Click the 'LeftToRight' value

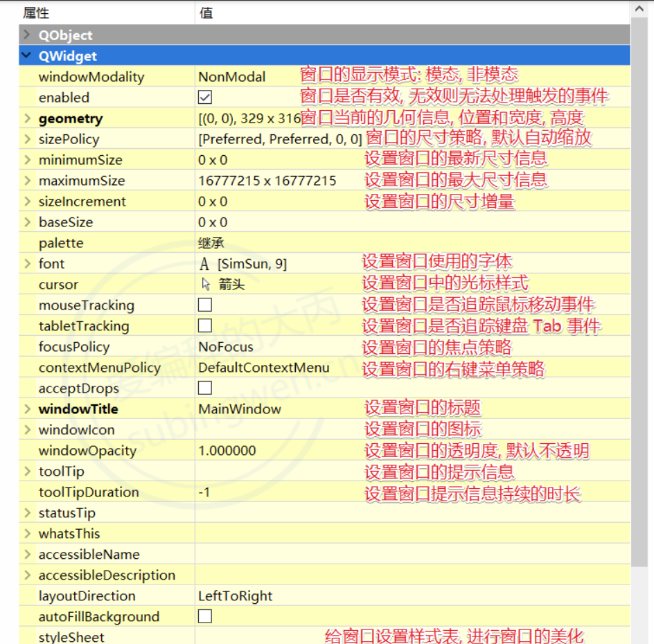236,596
